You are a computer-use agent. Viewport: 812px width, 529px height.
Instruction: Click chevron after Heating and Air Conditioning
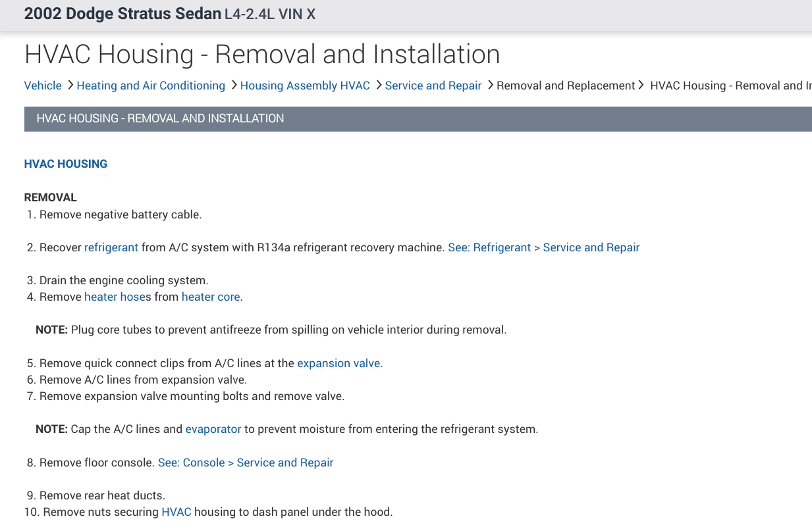[x=233, y=86]
